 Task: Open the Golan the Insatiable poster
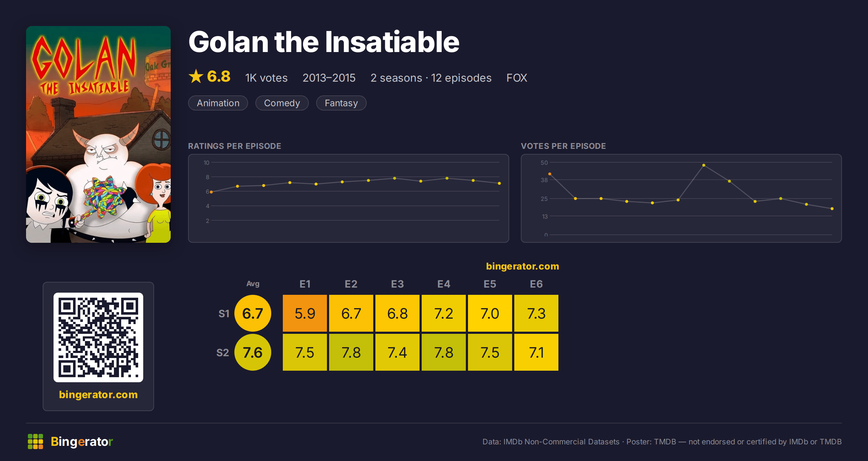pos(98,134)
